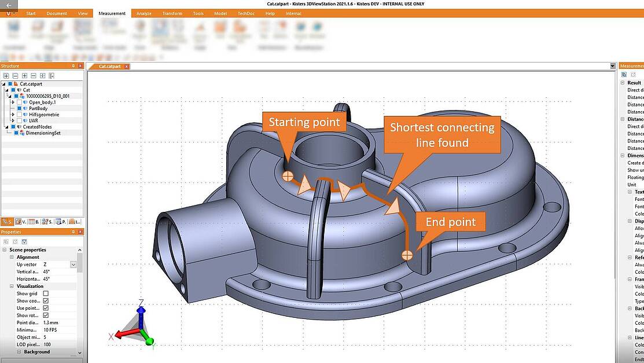Click the first expand-all icon in Structure toolbar
The image size is (644, 363).
point(6,76)
